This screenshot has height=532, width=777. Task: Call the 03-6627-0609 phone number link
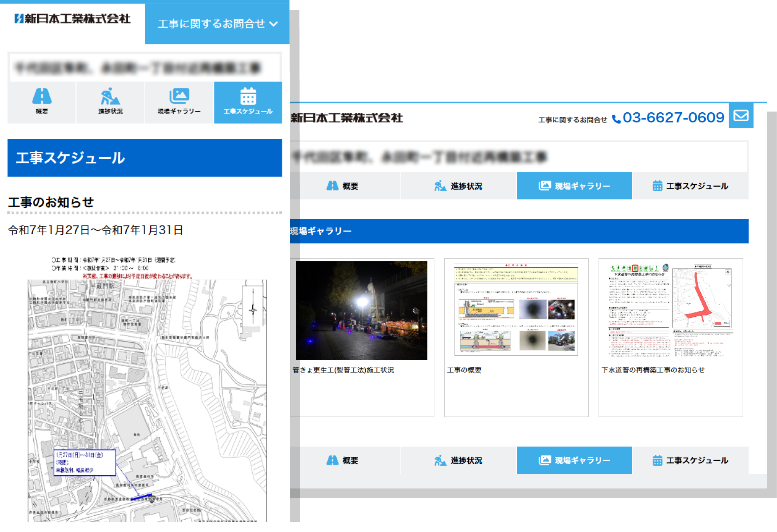pyautogui.click(x=673, y=117)
